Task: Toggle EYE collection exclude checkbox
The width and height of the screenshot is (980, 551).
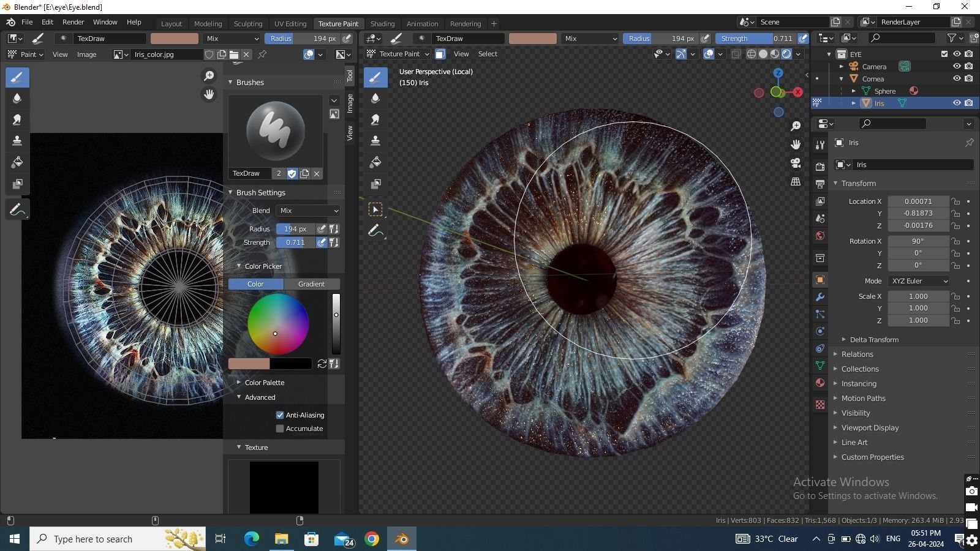Action: 944,54
